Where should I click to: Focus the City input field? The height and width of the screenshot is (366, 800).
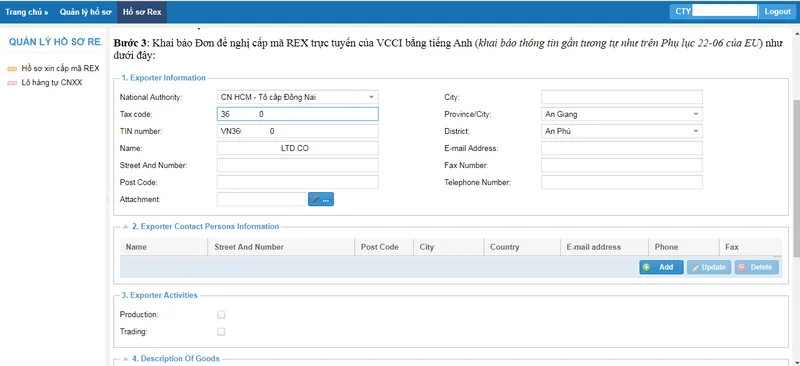[621, 97]
